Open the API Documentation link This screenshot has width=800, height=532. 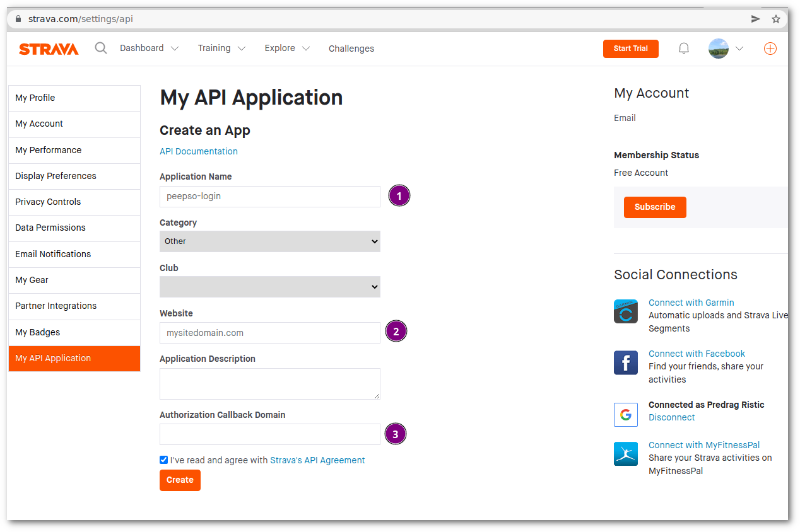(x=199, y=151)
